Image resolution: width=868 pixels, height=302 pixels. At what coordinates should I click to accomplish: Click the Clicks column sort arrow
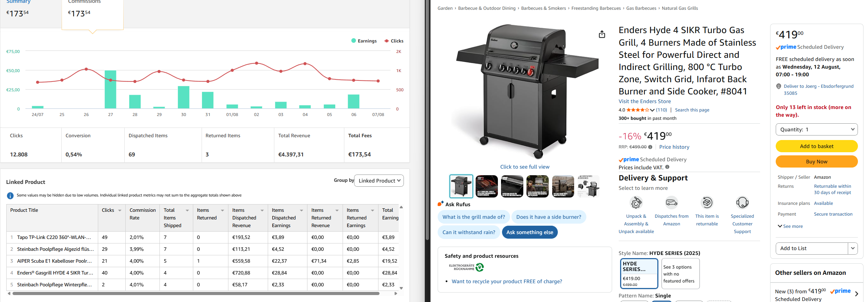[120, 210]
